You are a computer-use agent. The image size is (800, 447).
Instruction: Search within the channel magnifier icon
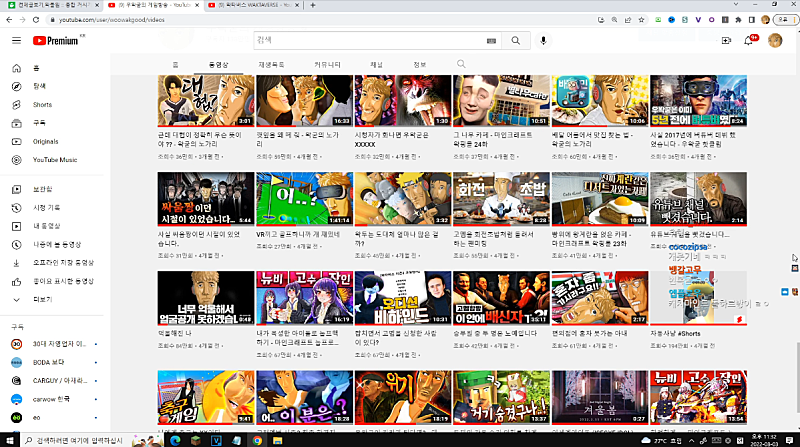pyautogui.click(x=461, y=64)
